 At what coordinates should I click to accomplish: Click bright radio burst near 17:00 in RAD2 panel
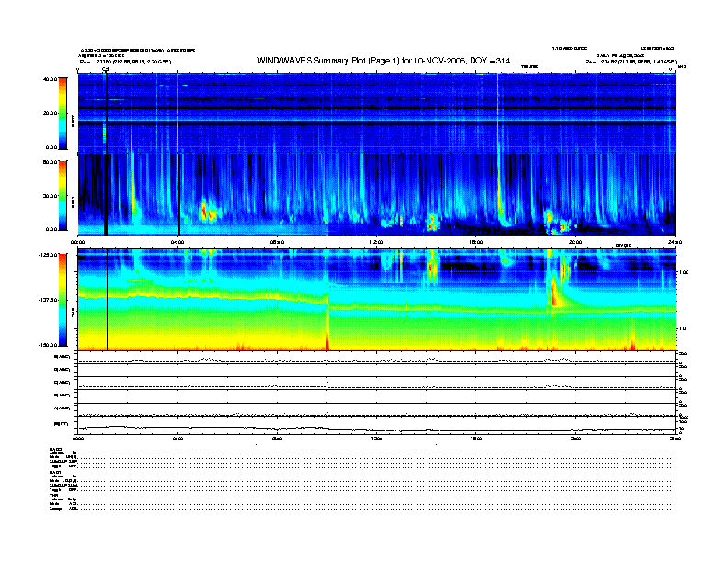pyautogui.click(x=497, y=113)
